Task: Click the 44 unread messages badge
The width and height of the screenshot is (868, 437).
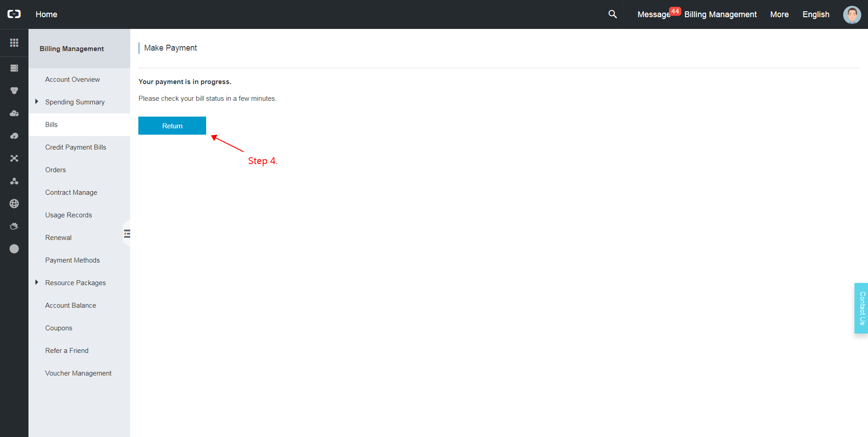Action: [x=675, y=11]
